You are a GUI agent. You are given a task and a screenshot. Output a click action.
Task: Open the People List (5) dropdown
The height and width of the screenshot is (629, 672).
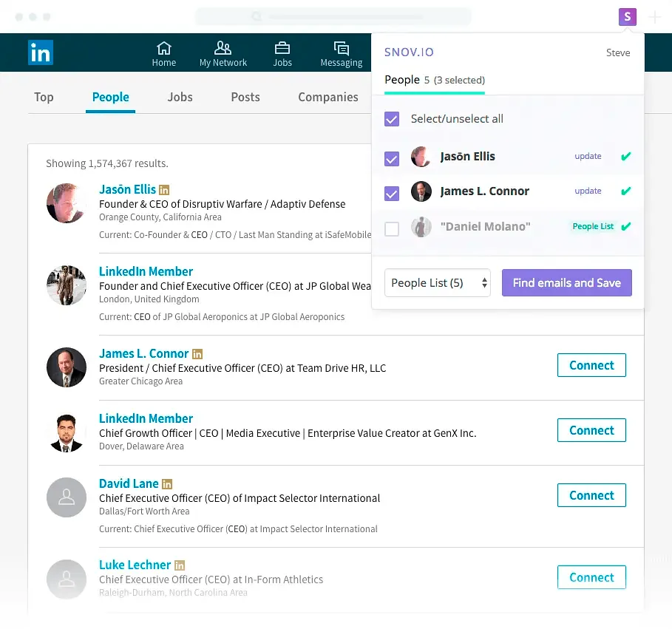click(x=437, y=282)
